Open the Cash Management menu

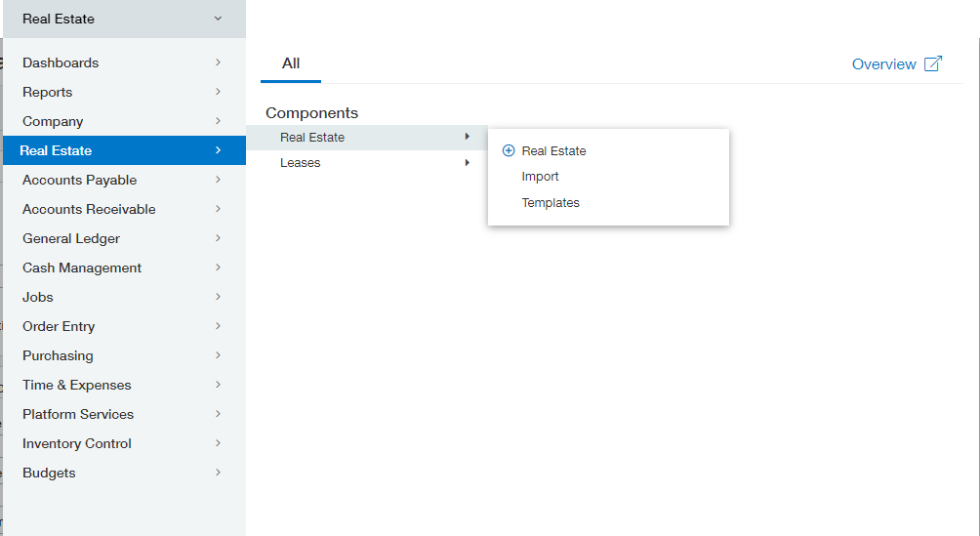point(124,268)
